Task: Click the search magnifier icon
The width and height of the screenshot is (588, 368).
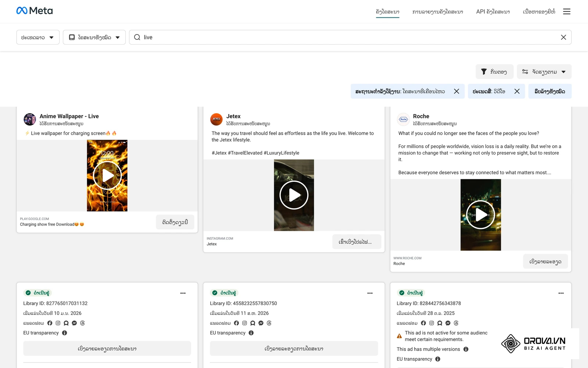Action: coord(137,37)
